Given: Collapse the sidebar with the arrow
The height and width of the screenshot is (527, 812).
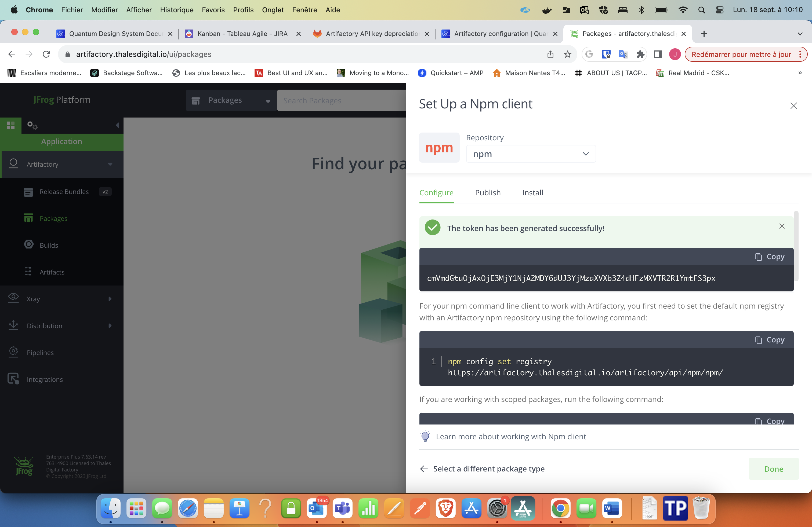Looking at the screenshot, I should coord(117,125).
